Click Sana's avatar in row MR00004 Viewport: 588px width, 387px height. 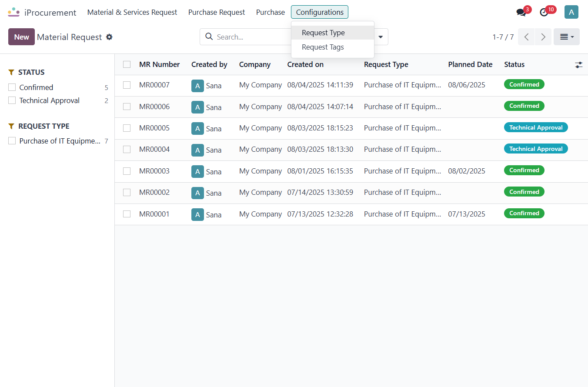pos(197,150)
